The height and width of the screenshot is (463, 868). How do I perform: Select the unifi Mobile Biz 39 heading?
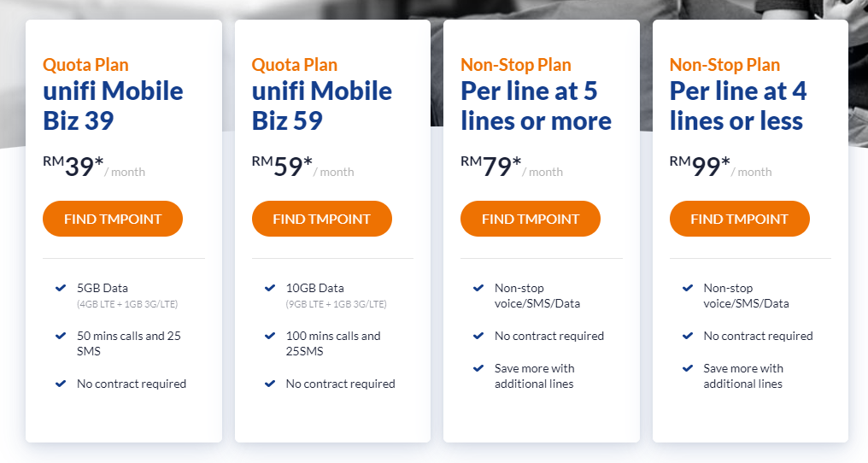(113, 105)
